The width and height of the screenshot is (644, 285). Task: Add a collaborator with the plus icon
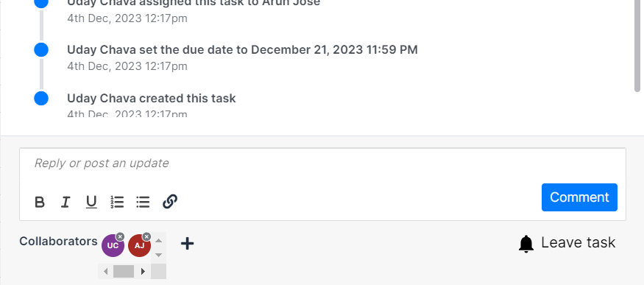(x=187, y=244)
